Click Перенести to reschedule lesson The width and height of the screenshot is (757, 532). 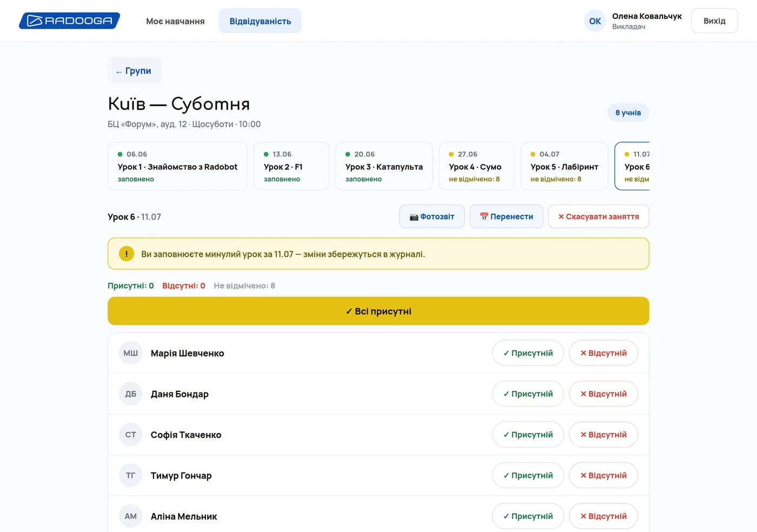coord(506,216)
